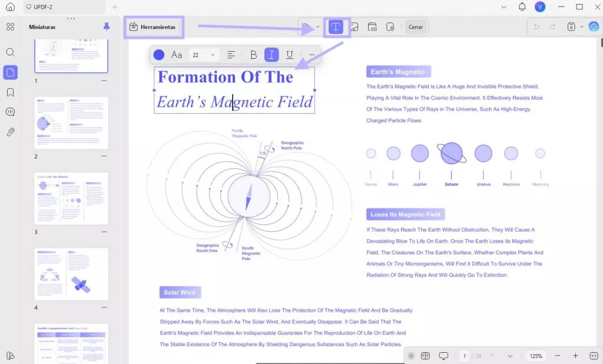Viewport: 603px width, 364px height.
Task: Select the thumbnails panel icon in sidebar
Action: [11, 72]
